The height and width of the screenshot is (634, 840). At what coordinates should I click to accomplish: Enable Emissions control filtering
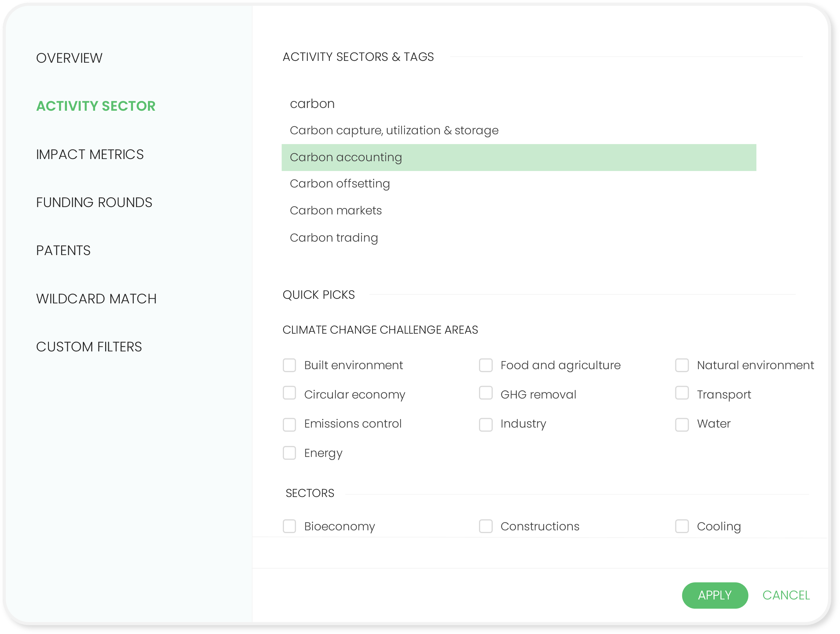(289, 424)
